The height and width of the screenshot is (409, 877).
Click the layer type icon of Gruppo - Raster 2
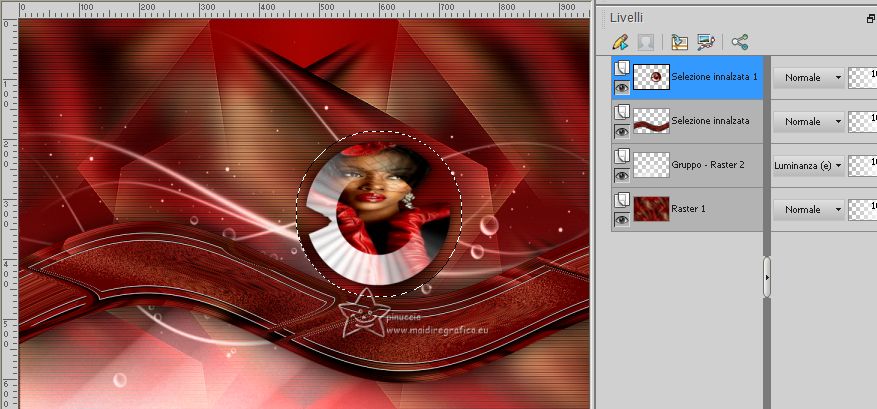click(622, 156)
